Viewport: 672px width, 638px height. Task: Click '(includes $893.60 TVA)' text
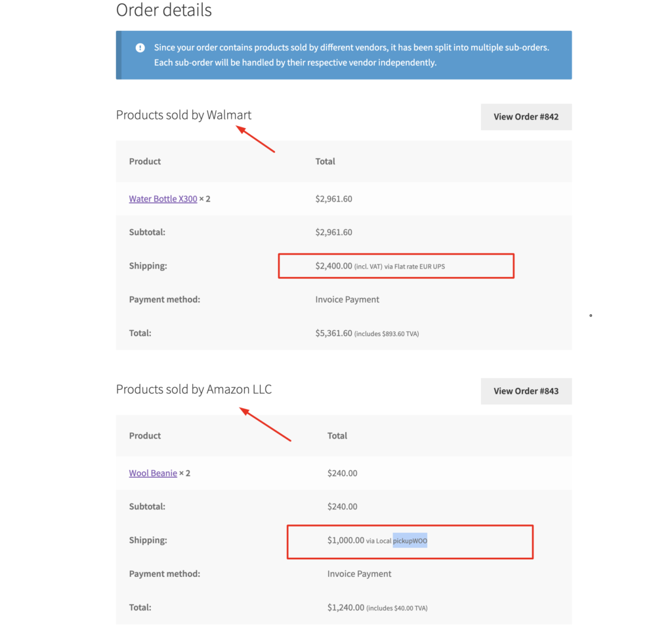point(387,334)
